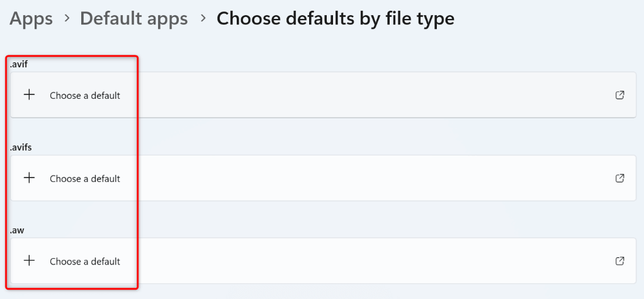Click the plus icon for .avif
The width and height of the screenshot is (644, 299).
click(28, 95)
